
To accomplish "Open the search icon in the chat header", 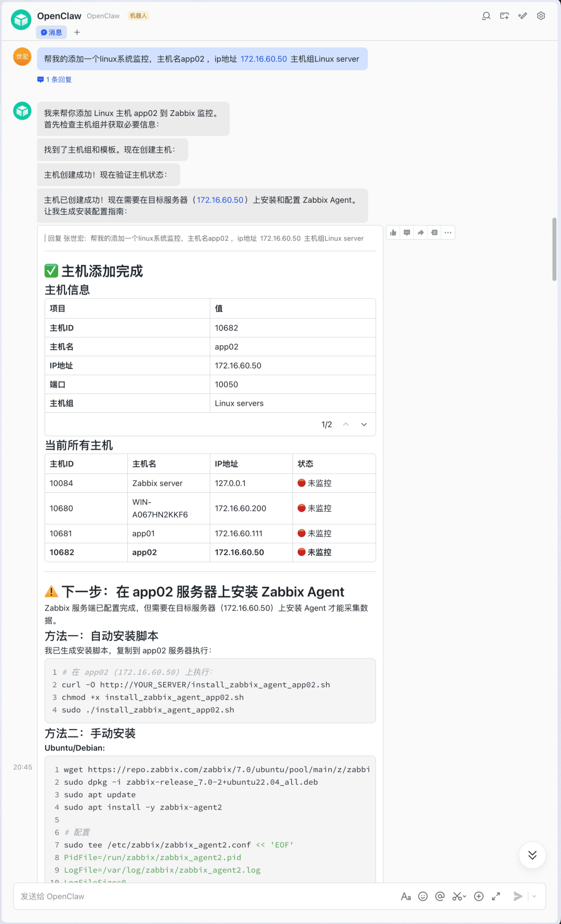I will 486,16.
